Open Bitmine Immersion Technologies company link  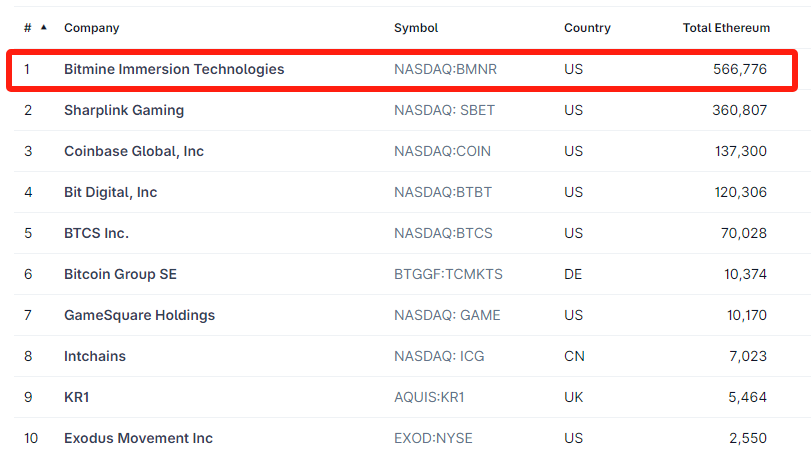(x=174, y=69)
